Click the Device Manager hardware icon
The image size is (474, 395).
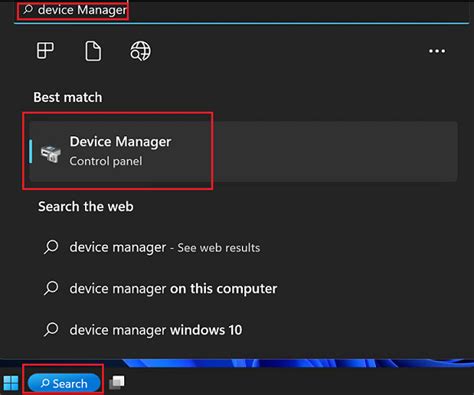coord(51,154)
